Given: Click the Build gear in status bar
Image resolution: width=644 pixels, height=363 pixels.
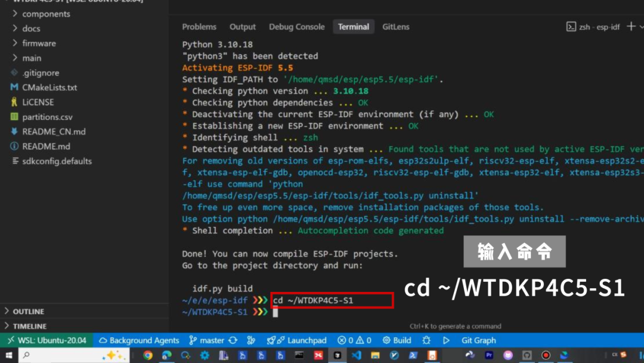Looking at the screenshot, I should pos(397,340).
